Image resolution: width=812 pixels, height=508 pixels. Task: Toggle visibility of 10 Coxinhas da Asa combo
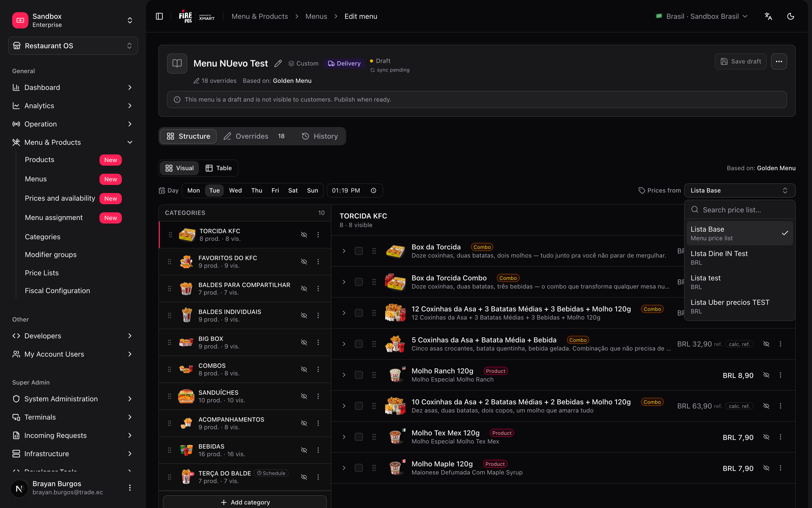[x=766, y=406]
